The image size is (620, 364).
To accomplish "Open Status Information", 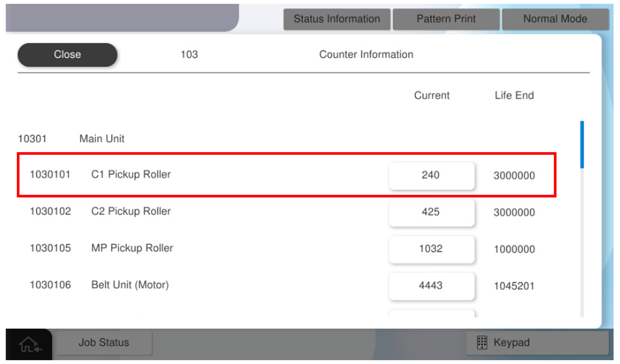I will pos(337,19).
